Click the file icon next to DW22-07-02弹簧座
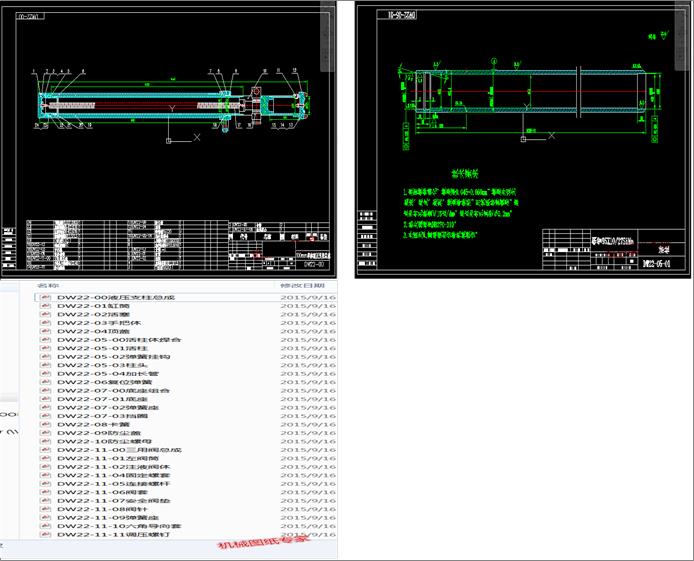The image size is (694, 561). click(45, 407)
